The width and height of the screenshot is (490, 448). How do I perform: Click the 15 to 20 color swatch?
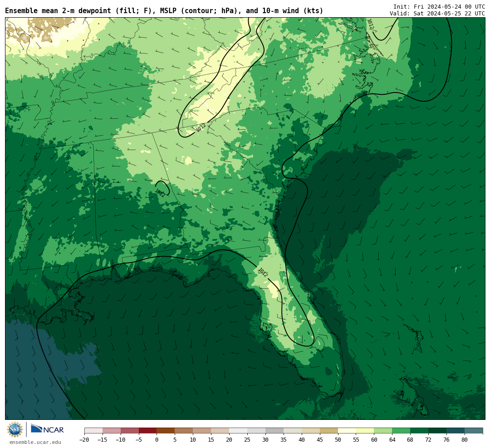[220, 430]
